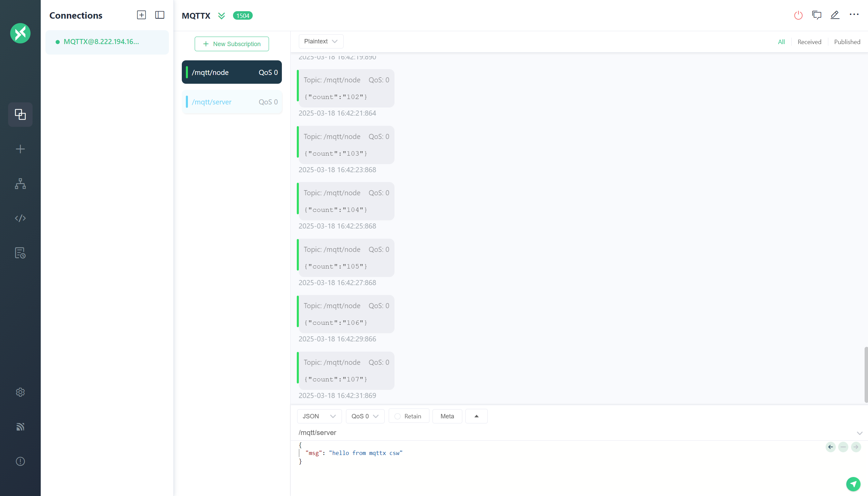Screen dimensions: 868x496
Task: Open the JSON payload type dropdown
Action: click(x=319, y=416)
